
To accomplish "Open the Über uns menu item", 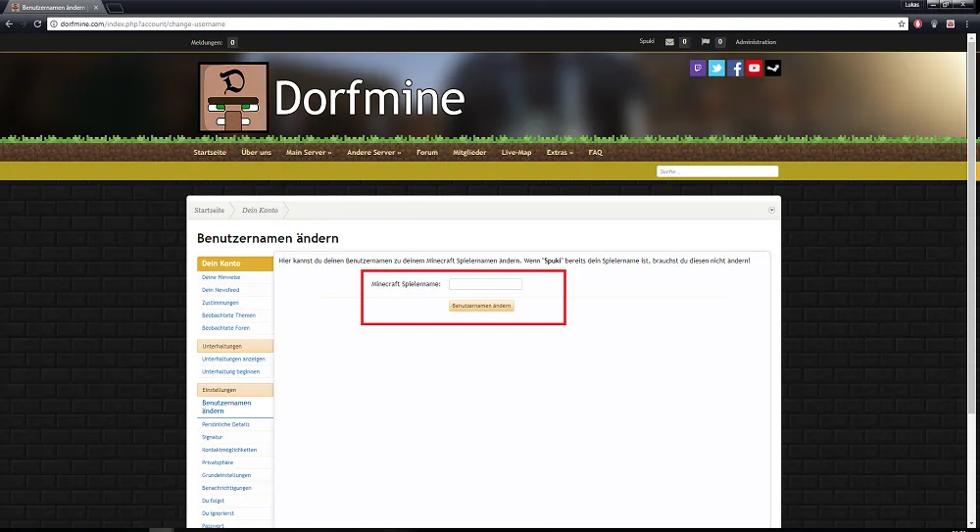I will (x=256, y=153).
